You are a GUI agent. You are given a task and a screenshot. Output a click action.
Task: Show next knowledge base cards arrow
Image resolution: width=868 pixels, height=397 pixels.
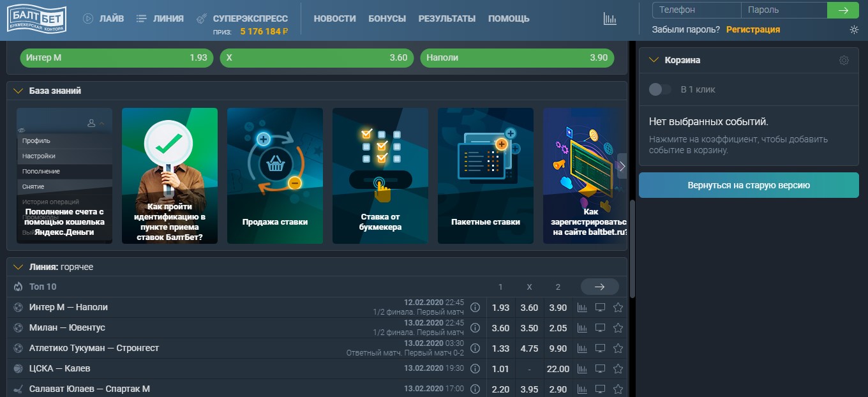pos(622,167)
